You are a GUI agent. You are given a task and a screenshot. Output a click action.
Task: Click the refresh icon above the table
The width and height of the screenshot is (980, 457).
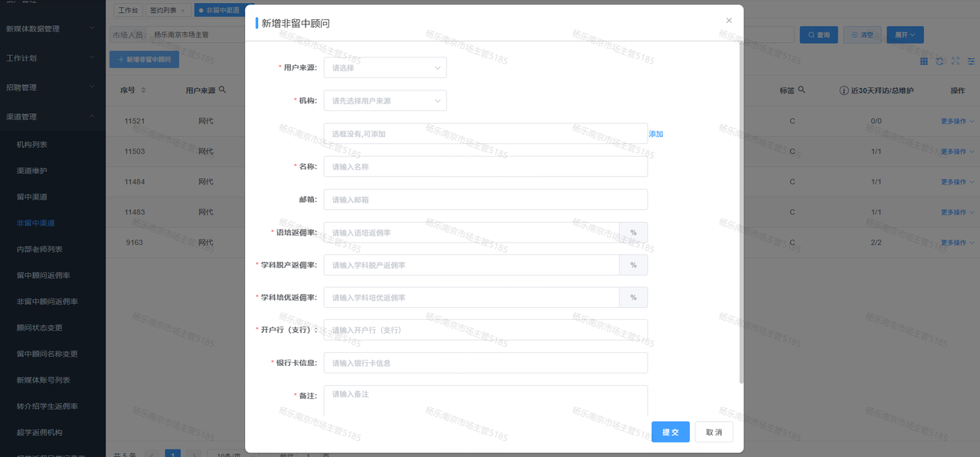click(939, 61)
